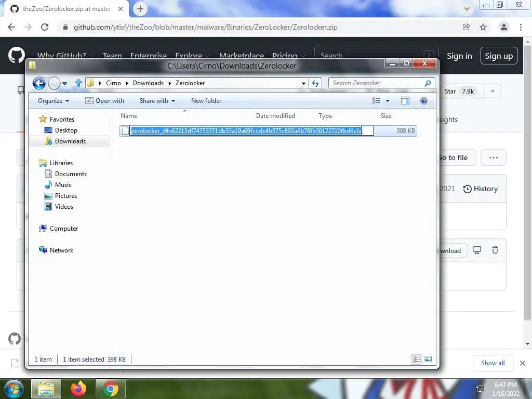Open the Organize menu
The width and height of the screenshot is (532, 399).
54,101
